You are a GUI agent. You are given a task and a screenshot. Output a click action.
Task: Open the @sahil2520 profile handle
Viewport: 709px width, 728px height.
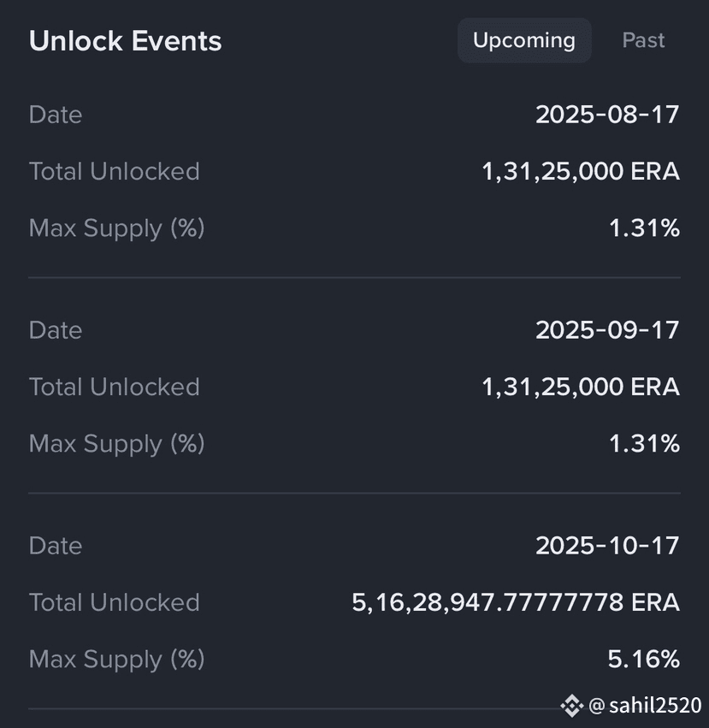(645, 706)
